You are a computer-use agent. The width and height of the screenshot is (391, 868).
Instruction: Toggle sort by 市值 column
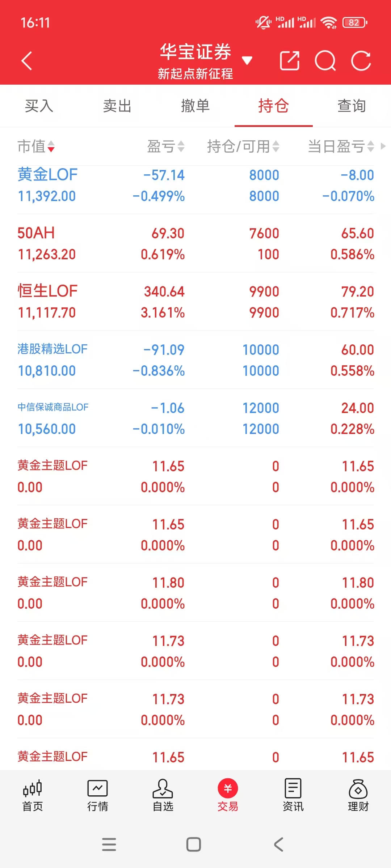[x=36, y=146]
